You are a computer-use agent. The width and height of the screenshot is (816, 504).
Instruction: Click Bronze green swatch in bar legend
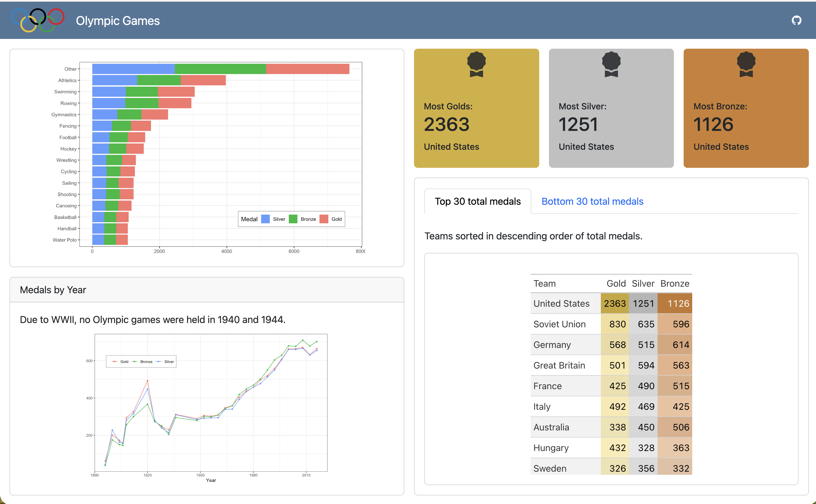pyautogui.click(x=293, y=219)
